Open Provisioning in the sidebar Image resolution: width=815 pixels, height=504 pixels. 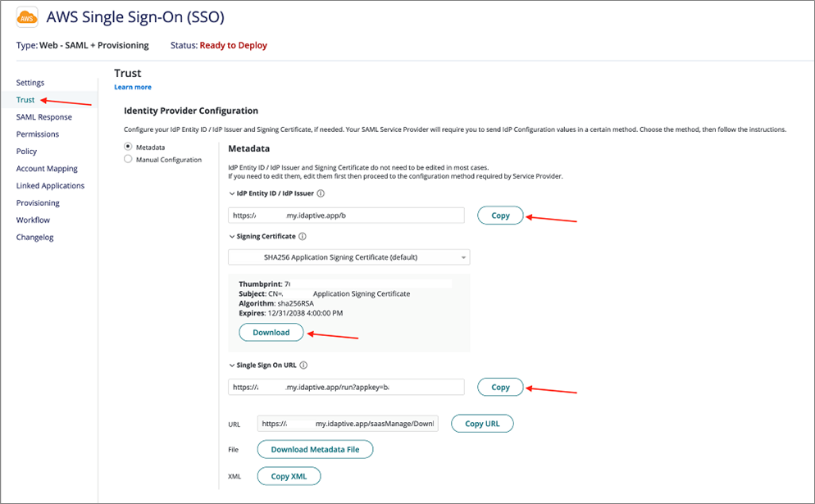tap(38, 202)
